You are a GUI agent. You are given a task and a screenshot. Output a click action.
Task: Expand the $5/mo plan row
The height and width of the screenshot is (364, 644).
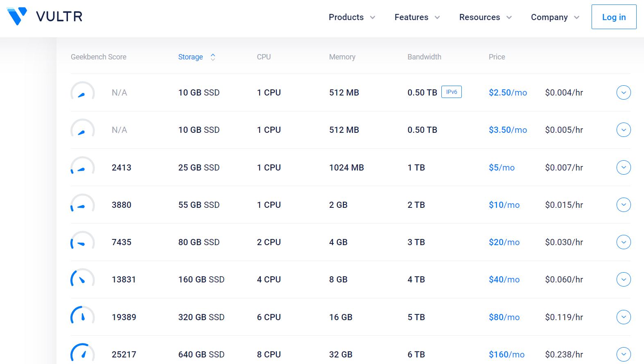[623, 167]
